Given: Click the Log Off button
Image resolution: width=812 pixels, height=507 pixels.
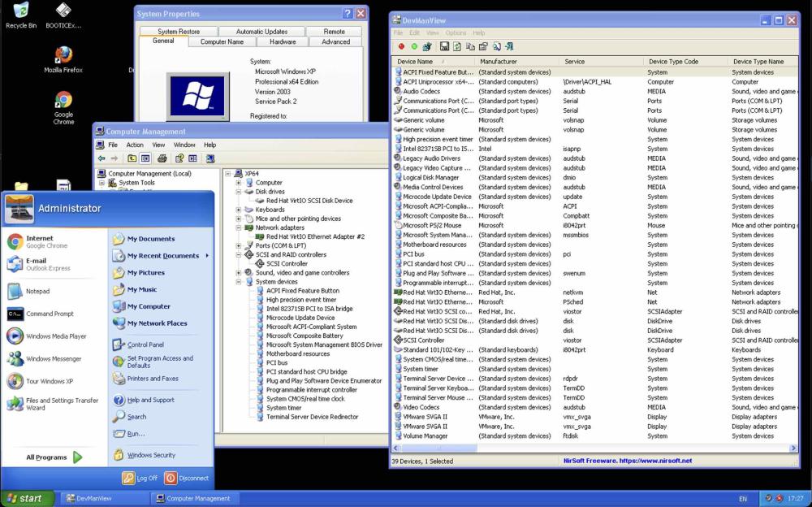Looking at the screenshot, I should 140,478.
